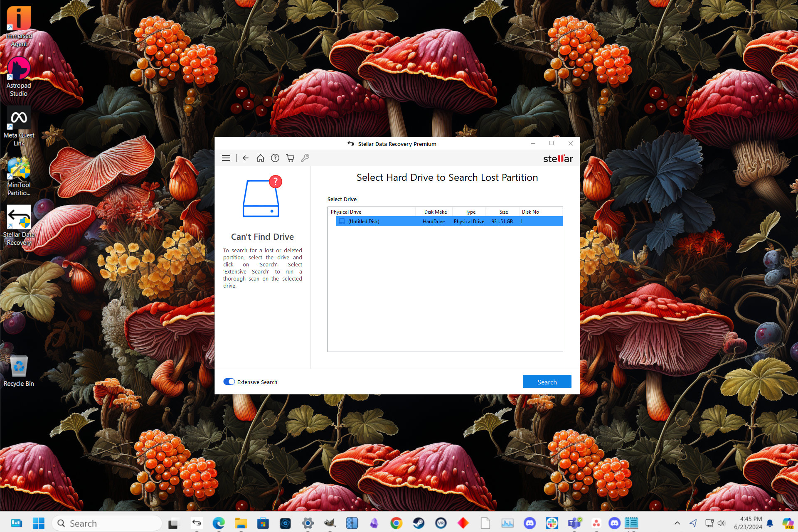Screen dimensions: 798x532
Task: Click the cart/purchase icon in toolbar
Action: [291, 158]
